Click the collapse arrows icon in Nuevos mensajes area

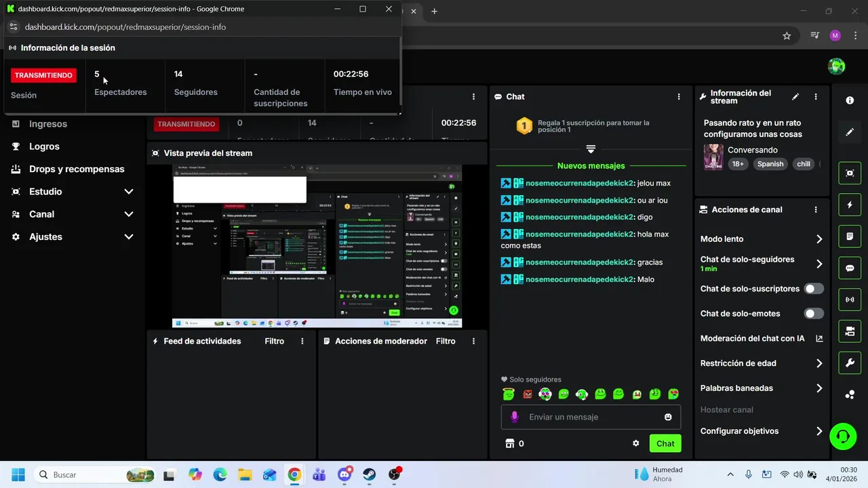tap(591, 149)
